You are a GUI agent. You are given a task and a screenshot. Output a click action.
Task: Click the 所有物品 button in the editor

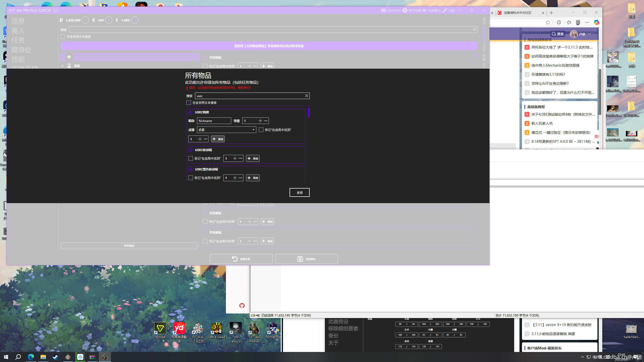pos(129,246)
